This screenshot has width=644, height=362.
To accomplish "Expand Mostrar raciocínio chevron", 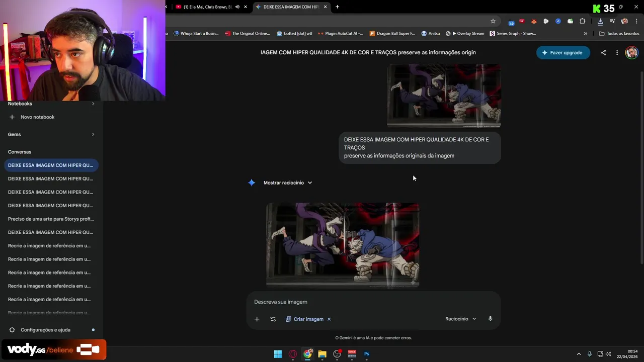I will [x=310, y=183].
